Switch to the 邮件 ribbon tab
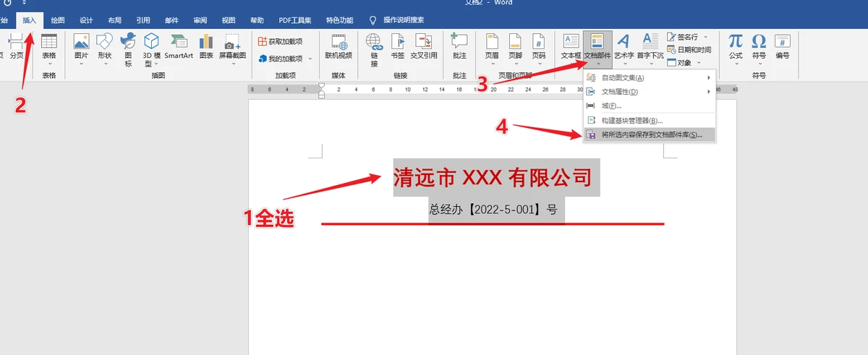This screenshot has height=355, width=868. pos(171,20)
